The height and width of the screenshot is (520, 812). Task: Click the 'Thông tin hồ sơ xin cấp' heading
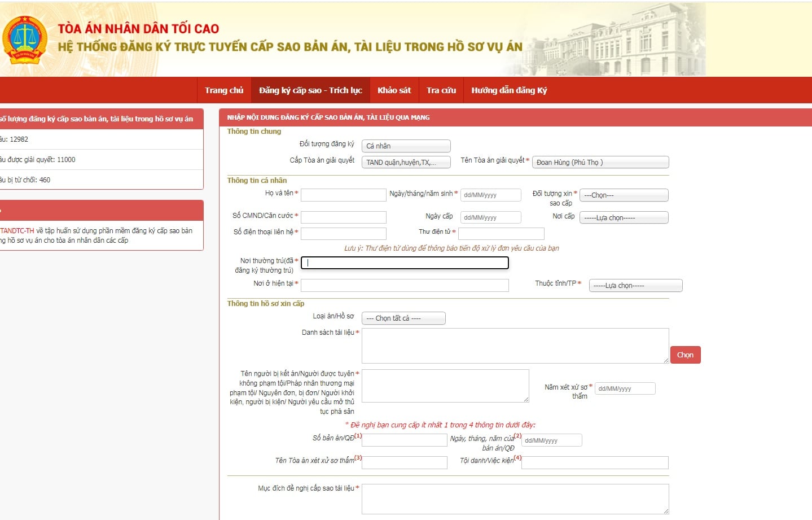coord(266,303)
